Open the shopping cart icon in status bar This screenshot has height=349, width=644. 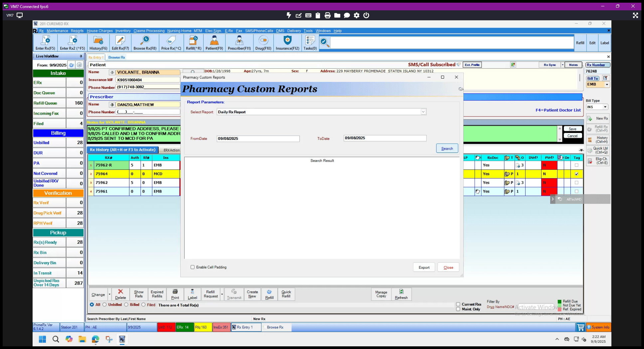click(581, 327)
